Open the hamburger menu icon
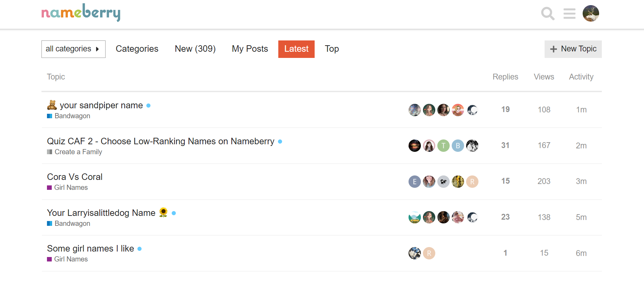The image size is (644, 281). tap(569, 14)
